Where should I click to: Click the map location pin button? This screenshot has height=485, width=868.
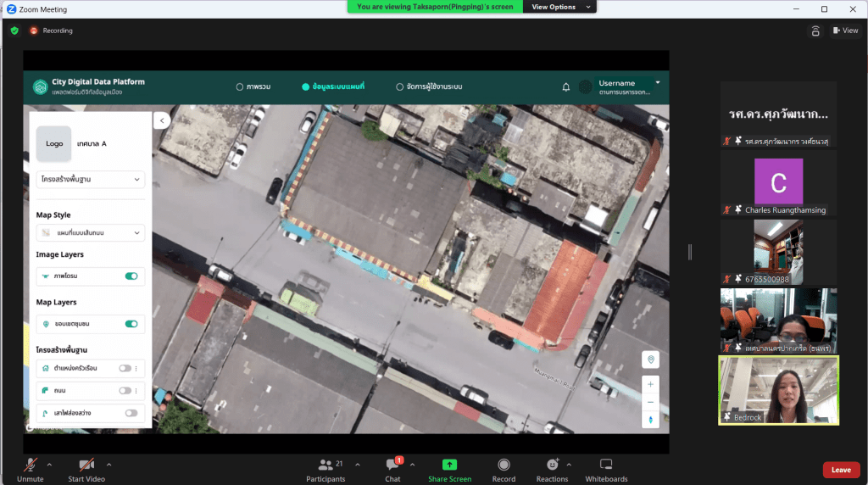pos(650,360)
